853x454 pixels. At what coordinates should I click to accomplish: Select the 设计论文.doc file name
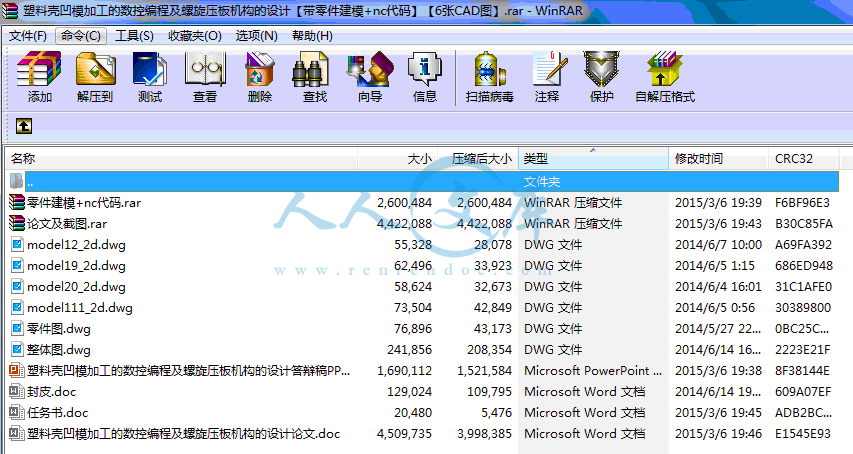click(183, 434)
